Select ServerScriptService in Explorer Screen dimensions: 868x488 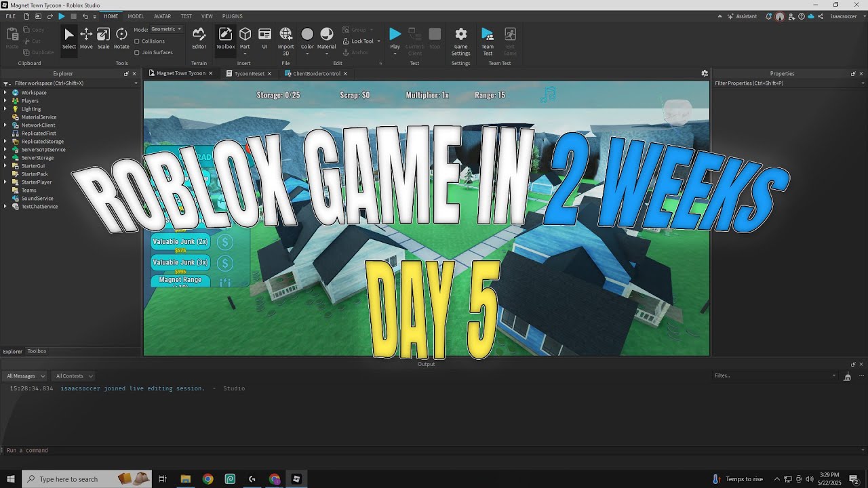[43, 150]
